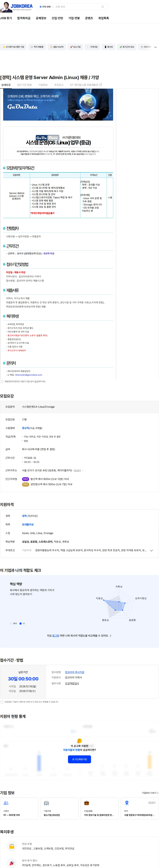Click the 산업(업종) briefcase icon
The height and width of the screenshot is (868, 159).
(x=86, y=803)
